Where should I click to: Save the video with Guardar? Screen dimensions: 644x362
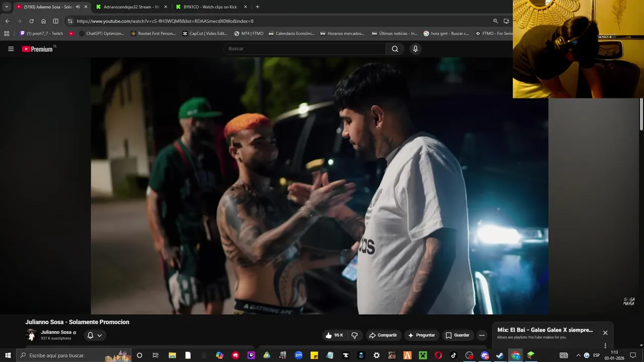(457, 335)
